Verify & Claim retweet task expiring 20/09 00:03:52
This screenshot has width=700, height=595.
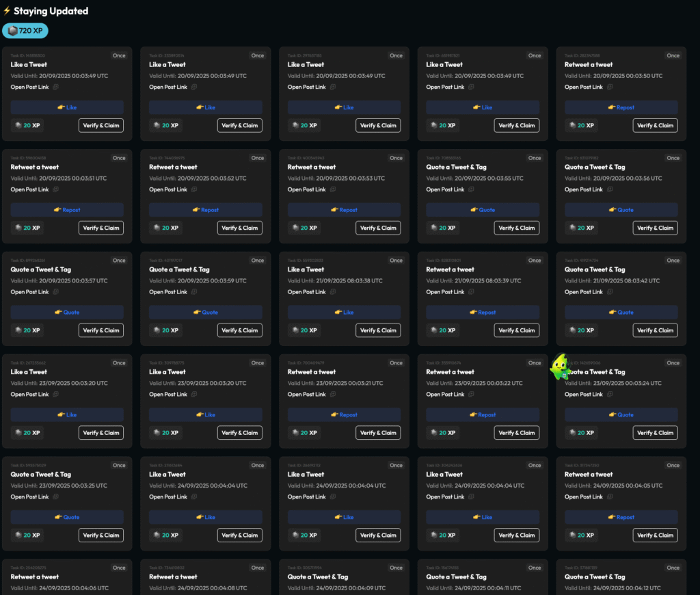(239, 228)
